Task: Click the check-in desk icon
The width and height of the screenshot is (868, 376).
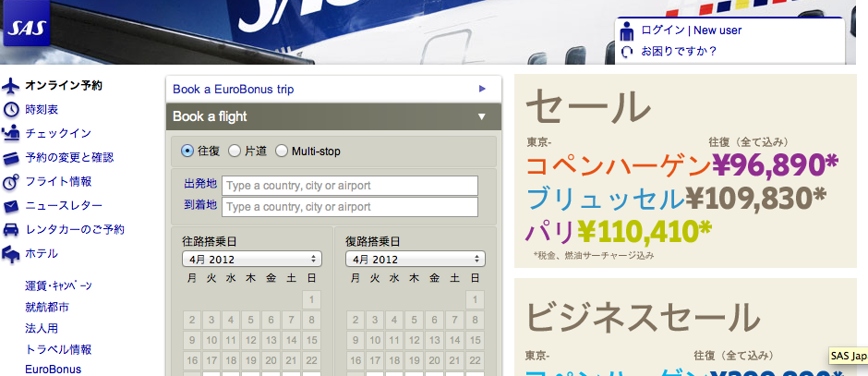Action: point(10,133)
